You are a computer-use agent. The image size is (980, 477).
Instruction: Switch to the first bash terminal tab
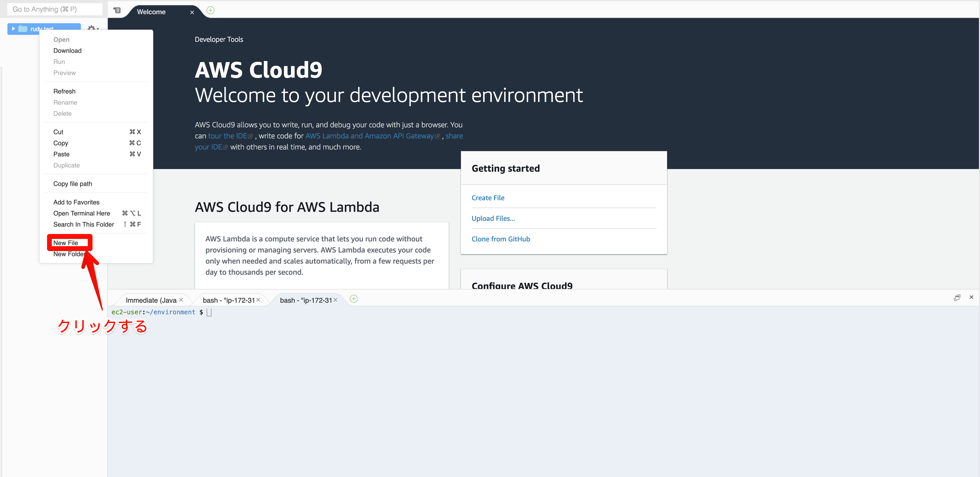click(229, 300)
